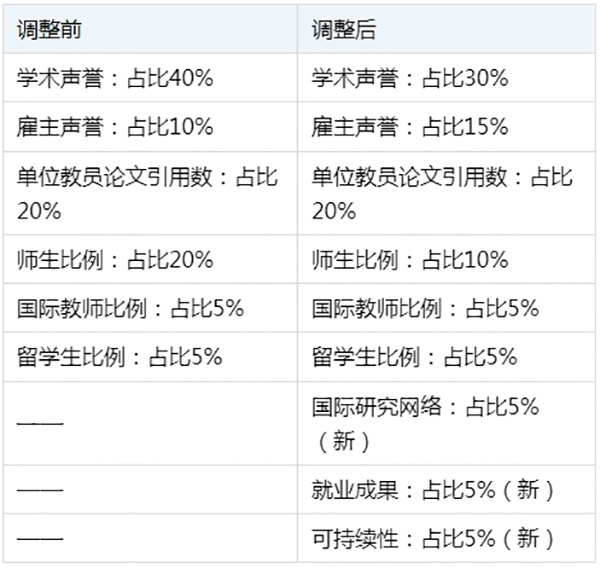This screenshot has width=600, height=568.
Task: Select the 学术声誉：占比30% cell
Action: (x=447, y=78)
